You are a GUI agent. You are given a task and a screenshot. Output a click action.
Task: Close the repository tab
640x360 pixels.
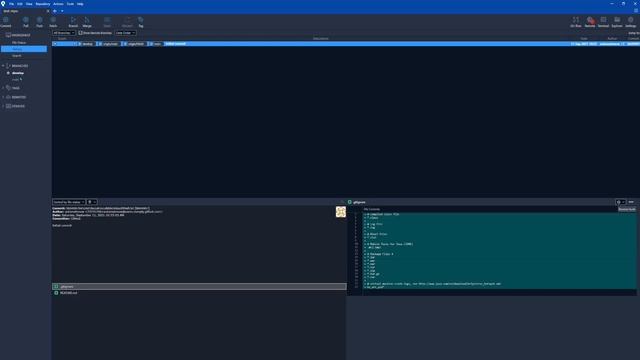(x=48, y=11)
